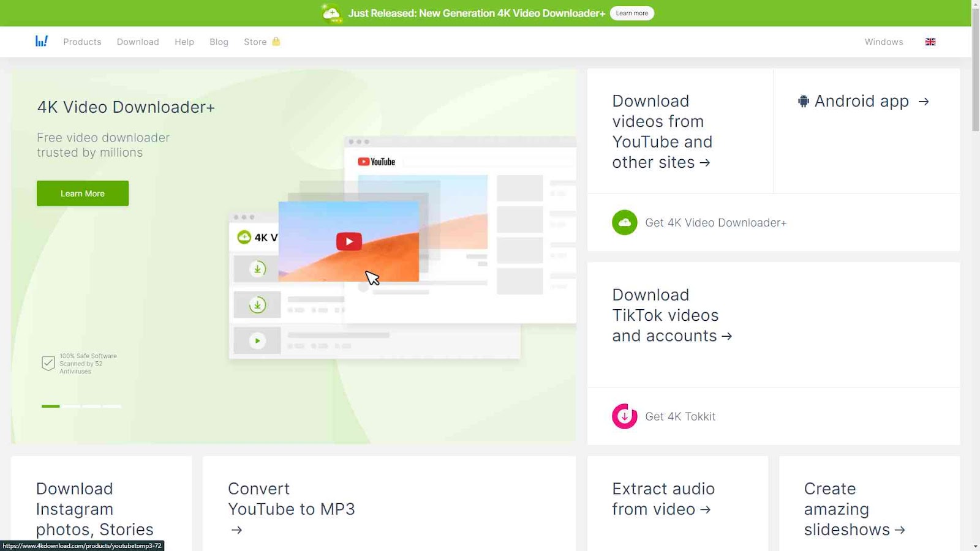Image resolution: width=980 pixels, height=551 pixels.
Task: Click the scrollbar down arrow
Action: (976, 546)
